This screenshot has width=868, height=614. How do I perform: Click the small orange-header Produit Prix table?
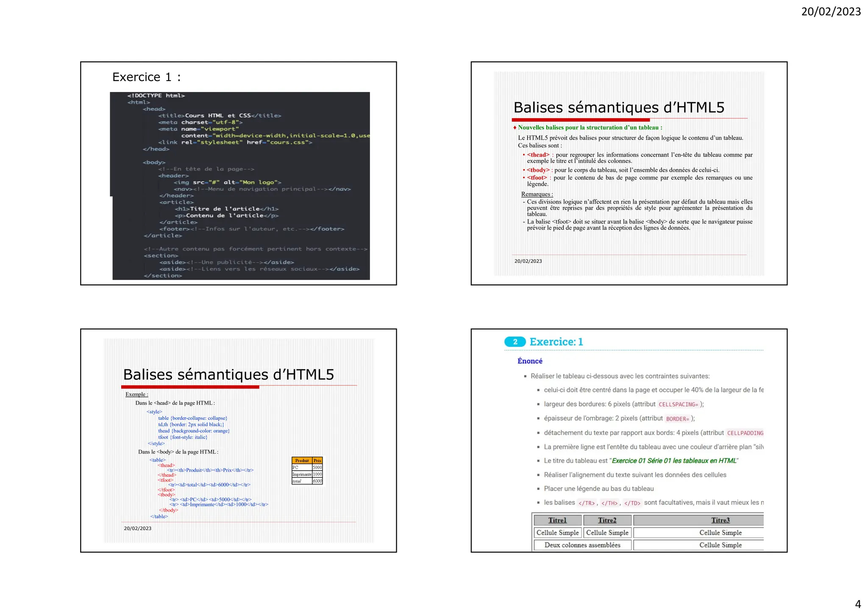click(307, 471)
